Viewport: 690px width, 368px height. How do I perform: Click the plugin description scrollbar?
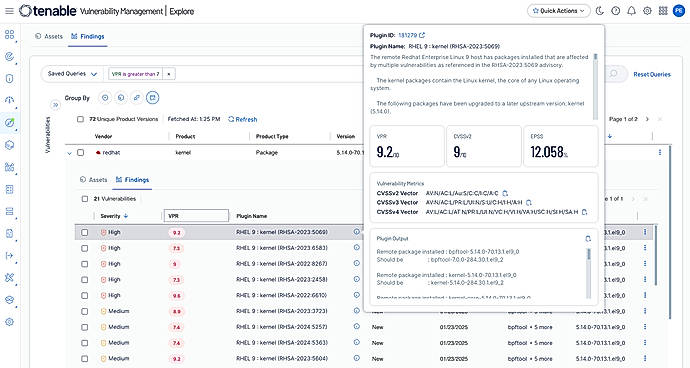point(595,86)
